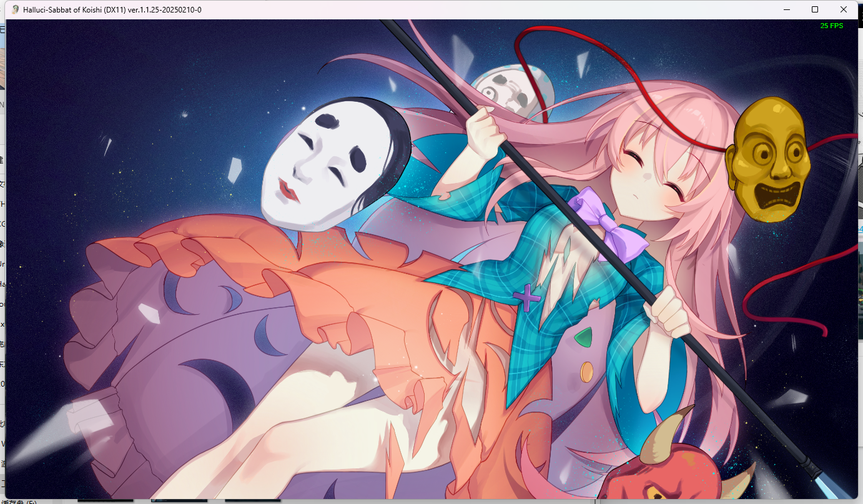Click the green 25 FPS counter
The width and height of the screenshot is (863, 504).
pyautogui.click(x=832, y=26)
